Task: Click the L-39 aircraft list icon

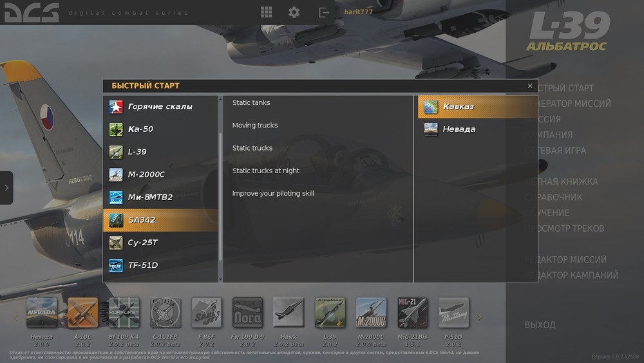Action: (116, 152)
